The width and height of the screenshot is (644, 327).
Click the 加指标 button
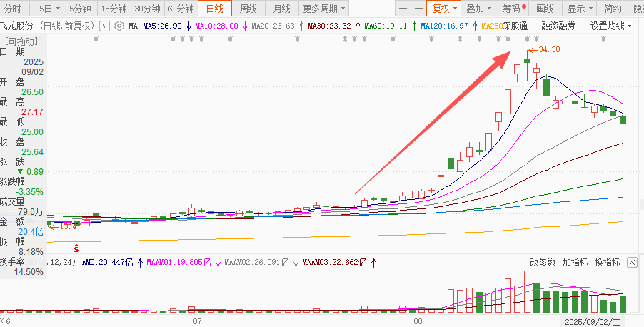click(x=575, y=262)
